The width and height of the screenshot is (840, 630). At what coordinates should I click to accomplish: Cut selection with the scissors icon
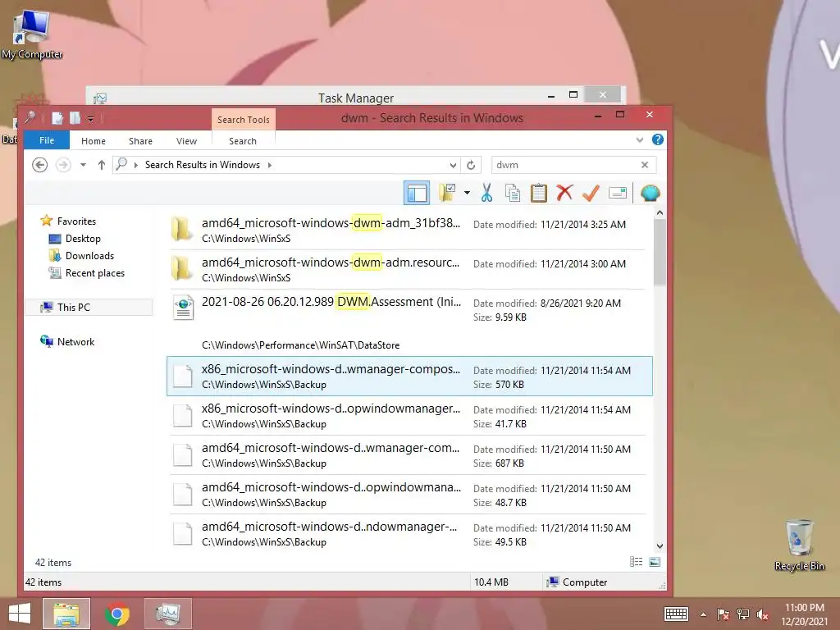tap(486, 193)
